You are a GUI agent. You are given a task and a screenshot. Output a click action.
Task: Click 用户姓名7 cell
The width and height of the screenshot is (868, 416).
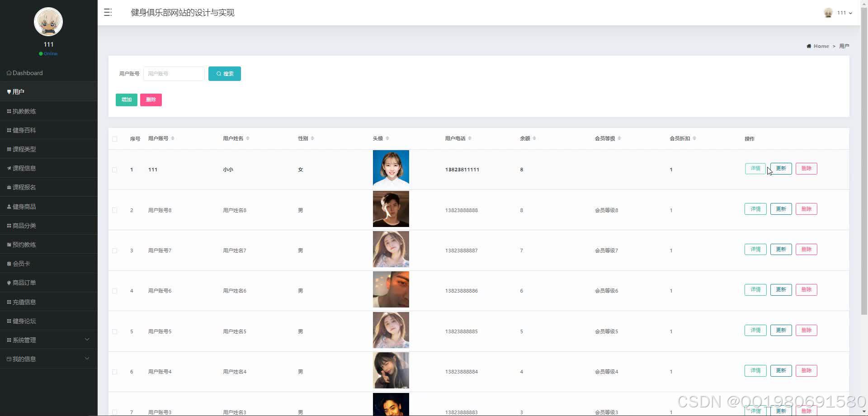[x=235, y=251]
